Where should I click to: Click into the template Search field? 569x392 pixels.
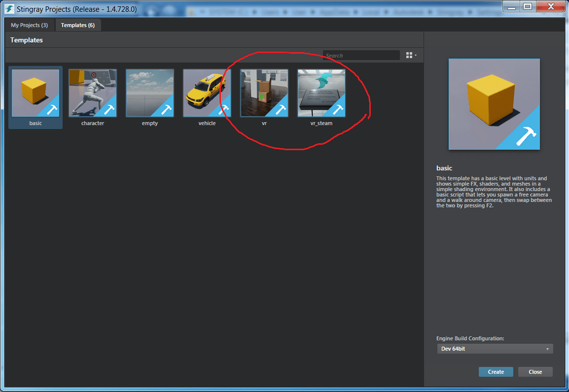click(361, 56)
